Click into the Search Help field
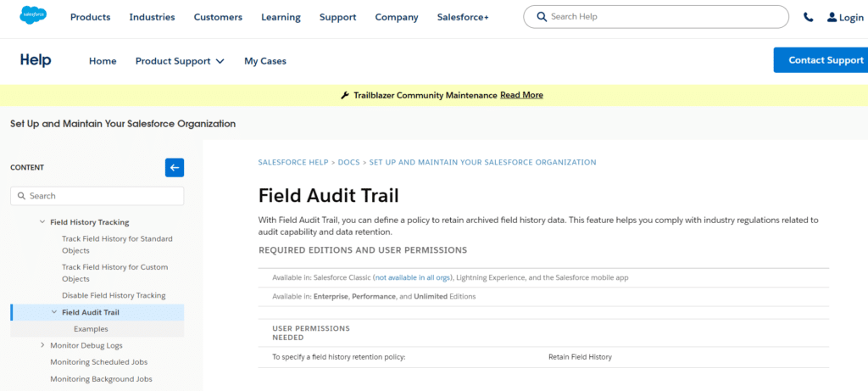This screenshot has height=391, width=868. [x=656, y=17]
